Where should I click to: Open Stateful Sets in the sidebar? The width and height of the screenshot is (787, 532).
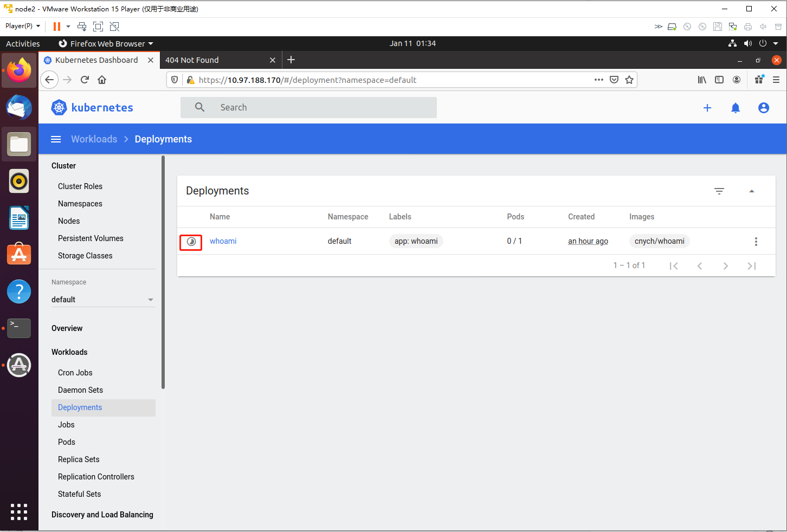click(x=80, y=494)
